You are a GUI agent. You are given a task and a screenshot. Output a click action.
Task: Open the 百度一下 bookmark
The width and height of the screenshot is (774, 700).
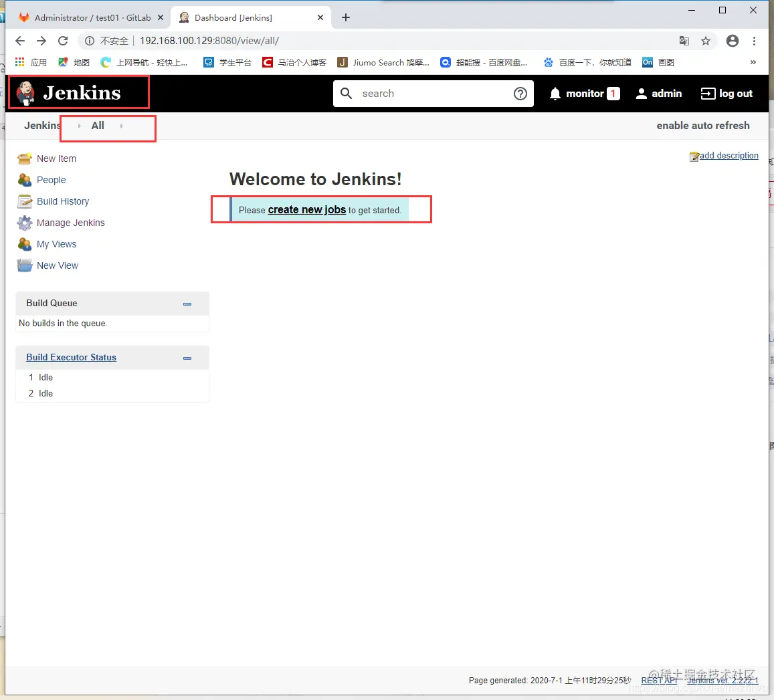[587, 62]
